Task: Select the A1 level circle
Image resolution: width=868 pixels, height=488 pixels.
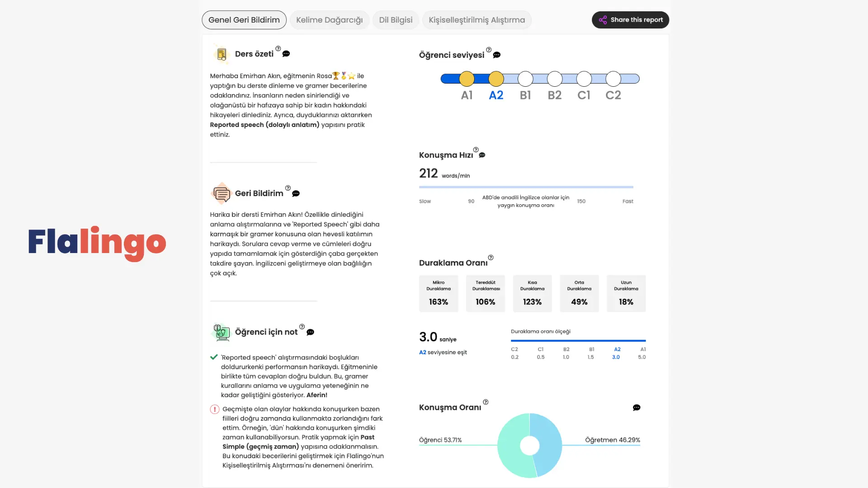Action: tap(467, 79)
